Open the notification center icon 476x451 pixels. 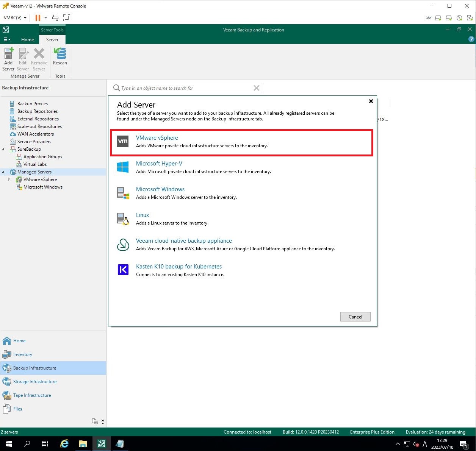464,444
